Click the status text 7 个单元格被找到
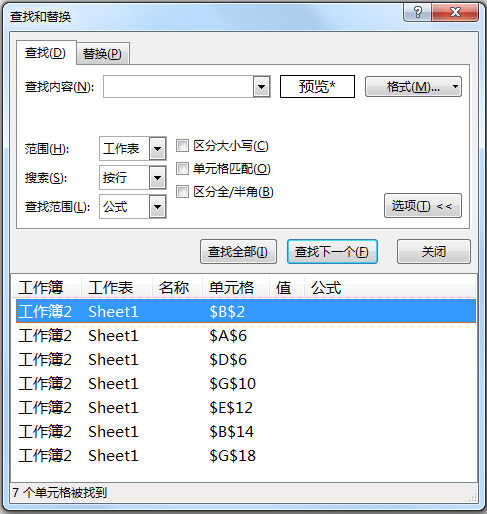The image size is (487, 514). pos(59,493)
